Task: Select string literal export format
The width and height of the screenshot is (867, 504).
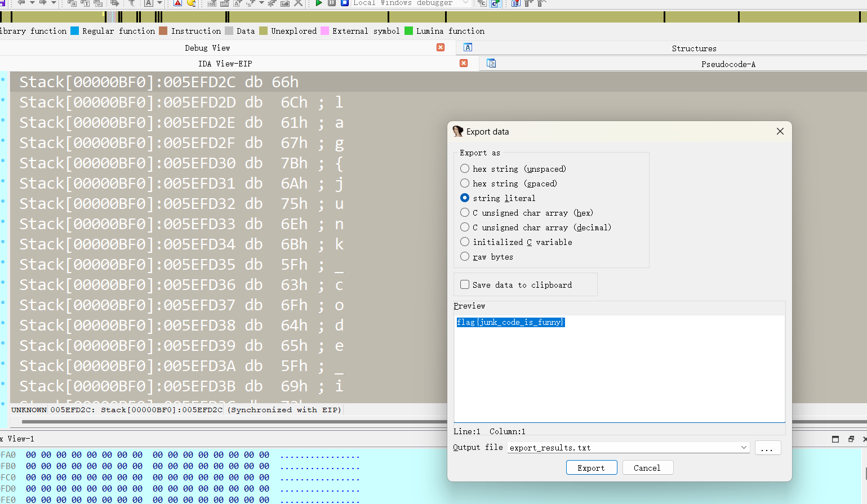Action: (465, 198)
